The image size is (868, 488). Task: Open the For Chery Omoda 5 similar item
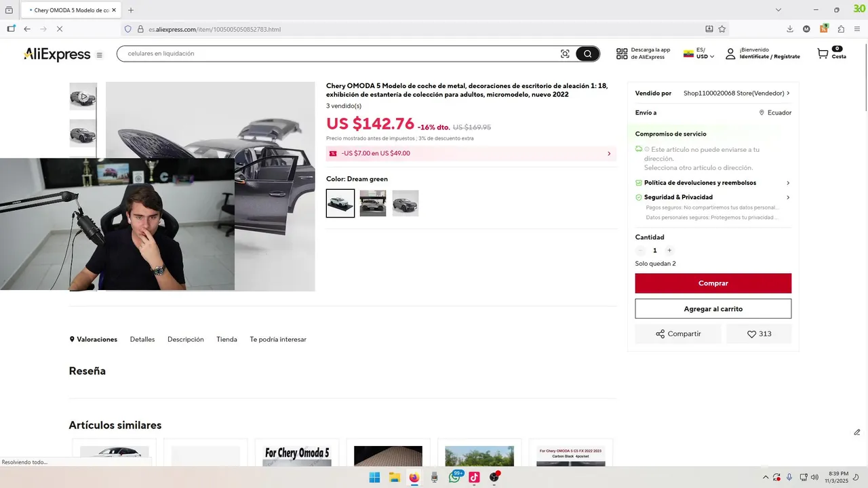[x=296, y=453]
